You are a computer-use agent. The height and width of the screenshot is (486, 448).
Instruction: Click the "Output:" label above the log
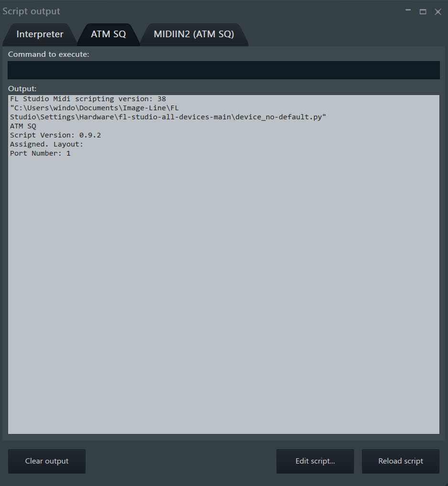pos(22,89)
